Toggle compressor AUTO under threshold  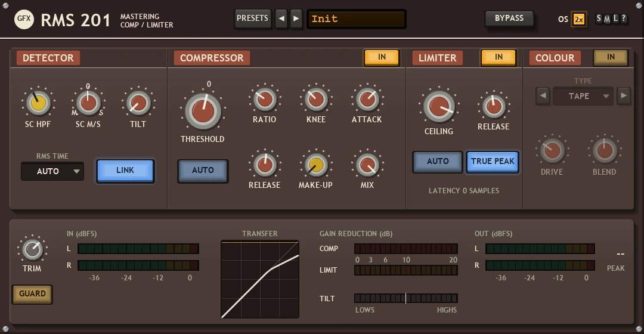(203, 171)
